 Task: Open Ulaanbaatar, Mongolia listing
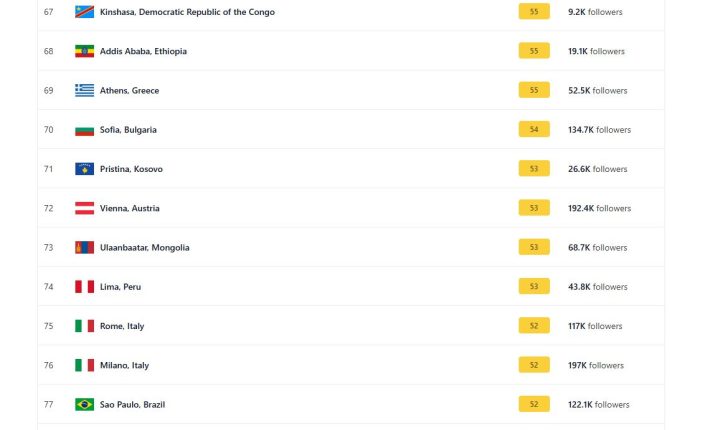(x=144, y=248)
